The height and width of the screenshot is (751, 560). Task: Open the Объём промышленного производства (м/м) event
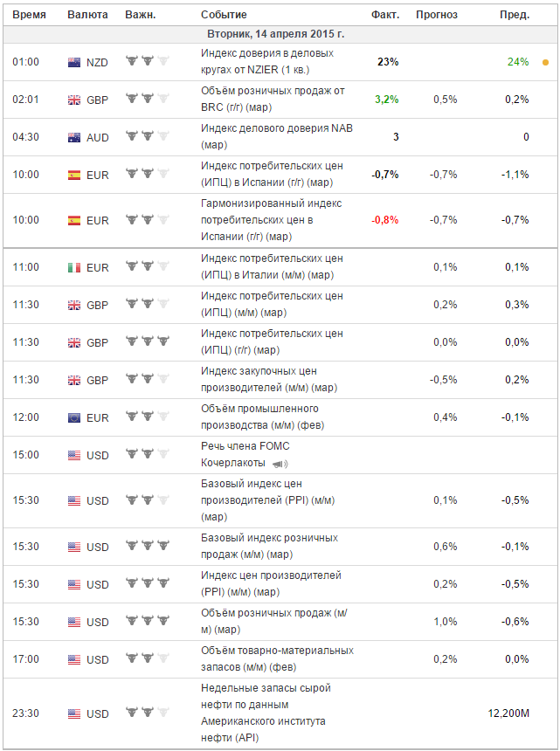point(262,417)
